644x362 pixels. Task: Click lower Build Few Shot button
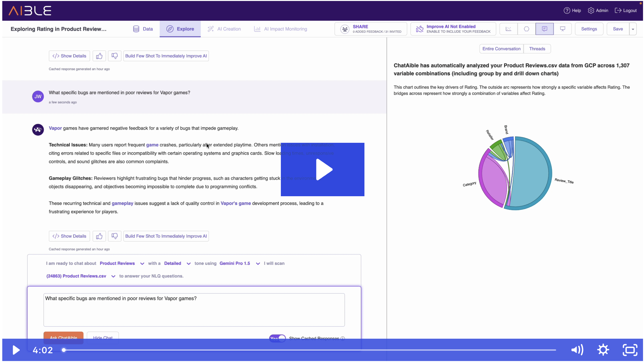166,236
